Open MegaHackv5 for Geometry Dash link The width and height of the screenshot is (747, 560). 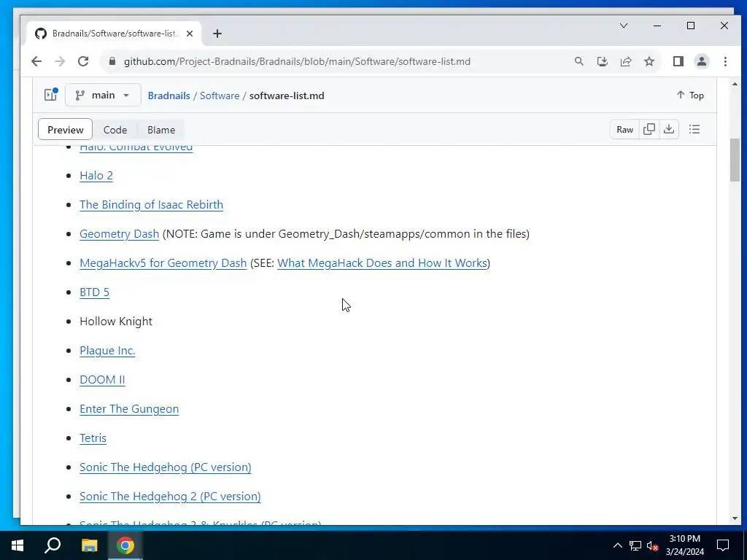pyautogui.click(x=163, y=262)
